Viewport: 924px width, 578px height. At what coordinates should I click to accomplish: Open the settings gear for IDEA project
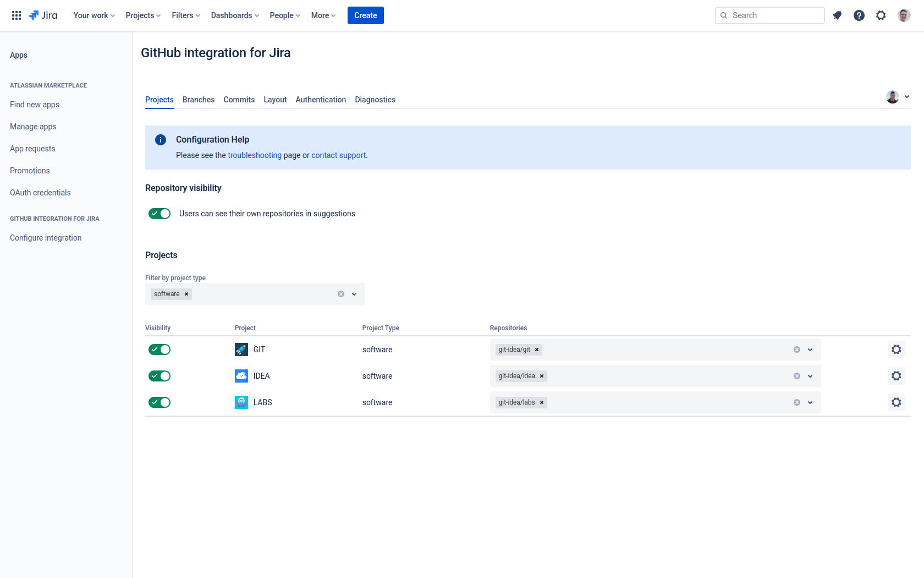click(x=897, y=376)
